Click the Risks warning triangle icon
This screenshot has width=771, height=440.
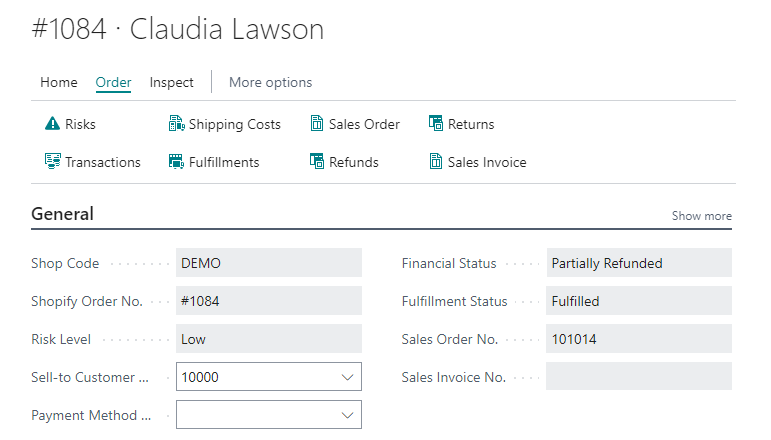pos(52,124)
